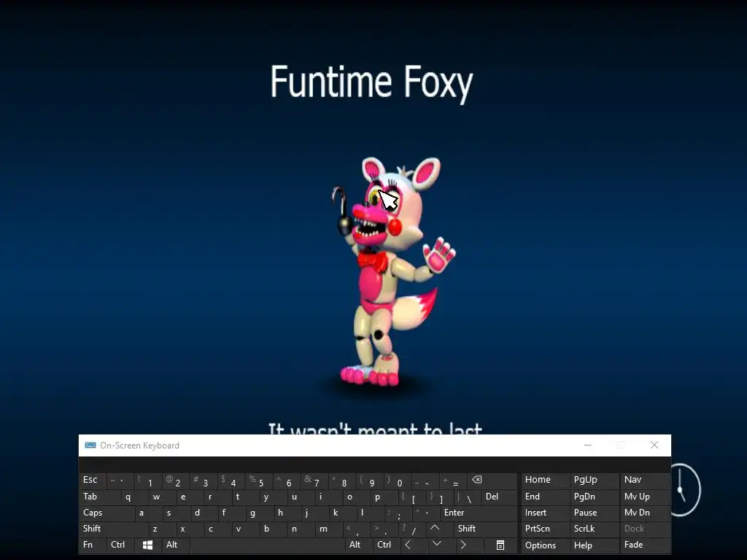Minimize the On-Screen Keyboard window
This screenshot has height=560, width=747.
588,446
